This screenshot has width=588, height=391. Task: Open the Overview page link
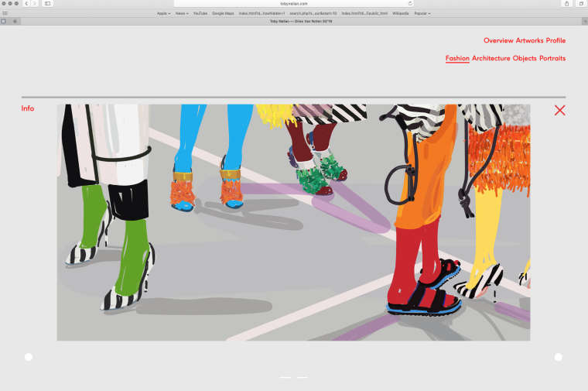pos(498,40)
